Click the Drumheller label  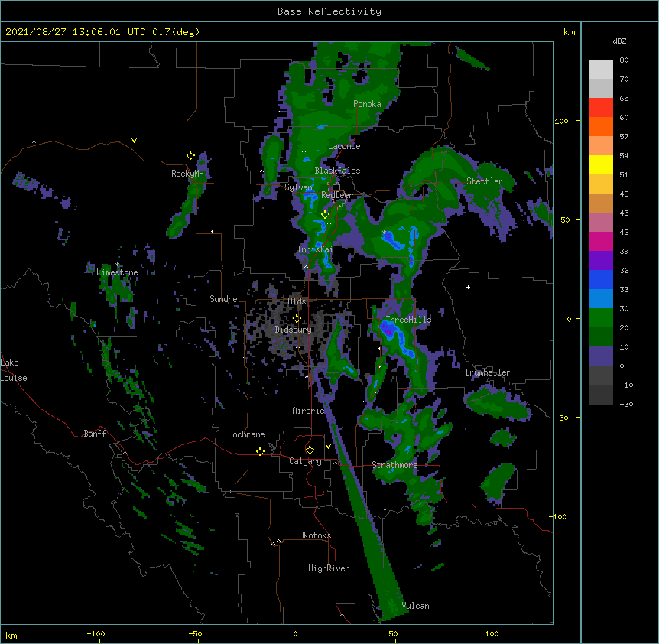point(488,372)
